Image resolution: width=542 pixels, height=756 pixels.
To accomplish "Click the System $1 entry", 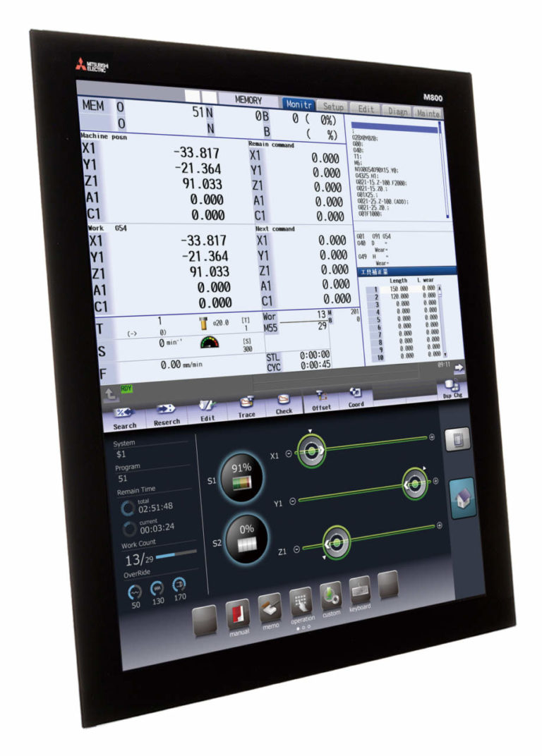I will point(121,454).
